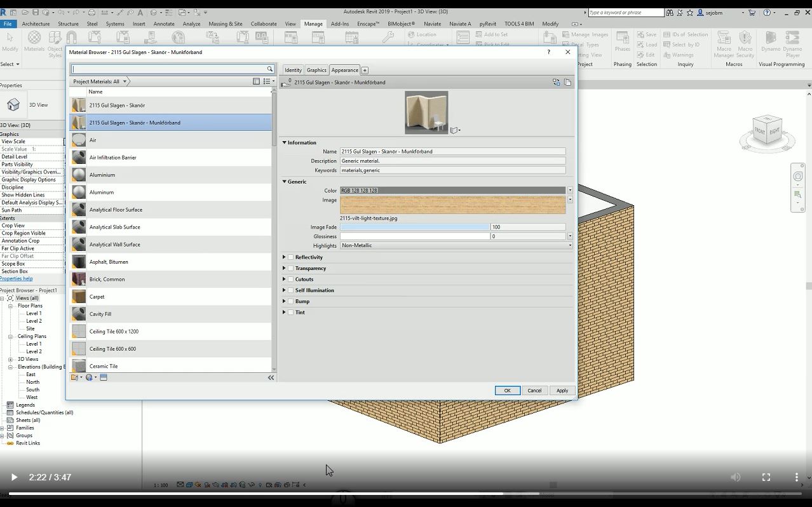812x507 pixels.
Task: Click the Apply button
Action: (x=562, y=391)
